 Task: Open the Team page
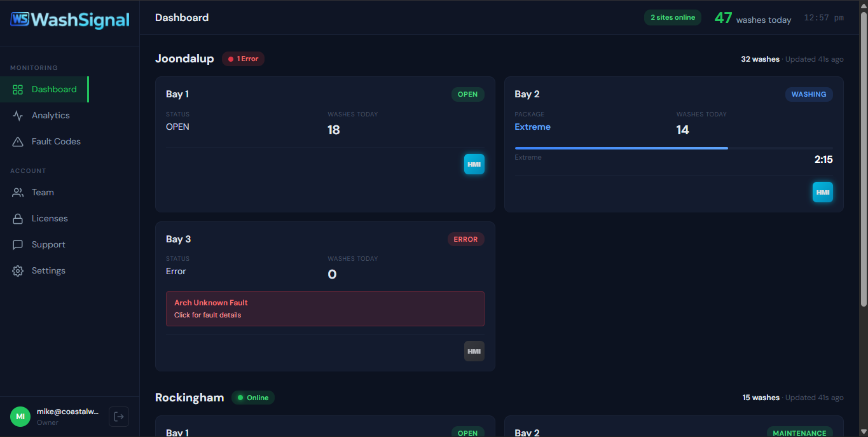point(45,193)
